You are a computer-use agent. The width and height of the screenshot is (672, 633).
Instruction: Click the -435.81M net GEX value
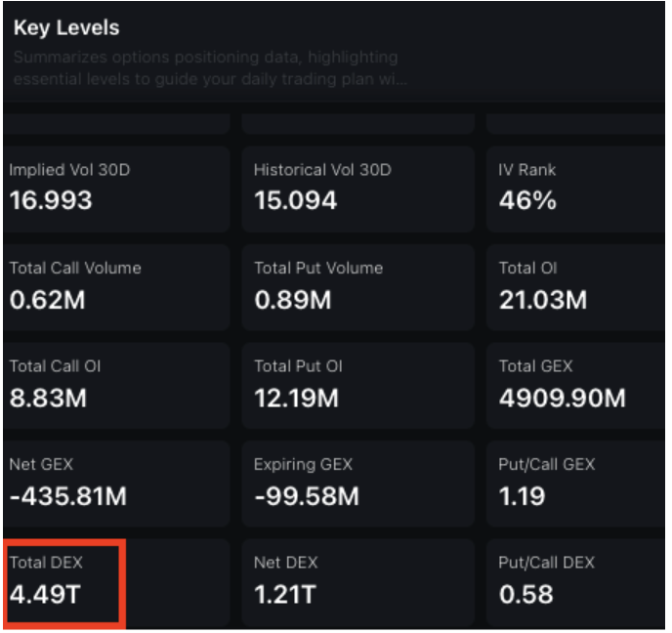(x=68, y=496)
